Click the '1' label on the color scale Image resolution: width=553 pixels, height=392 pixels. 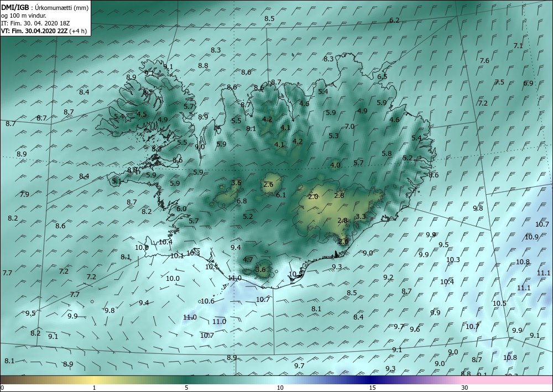point(94,388)
